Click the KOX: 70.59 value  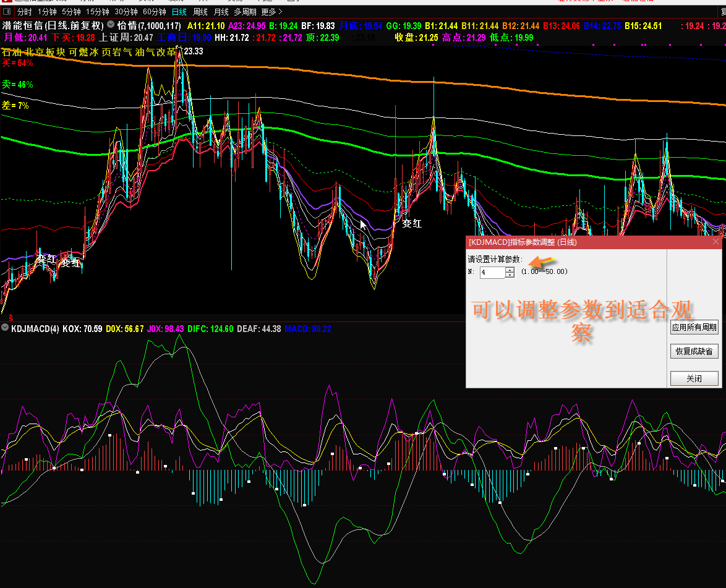[x=82, y=329]
